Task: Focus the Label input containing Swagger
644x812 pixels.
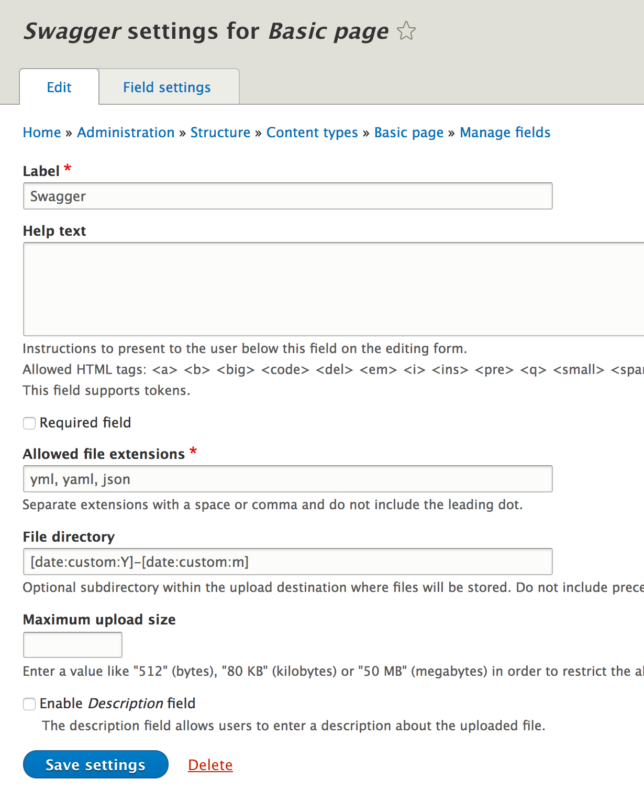Action: [288, 196]
